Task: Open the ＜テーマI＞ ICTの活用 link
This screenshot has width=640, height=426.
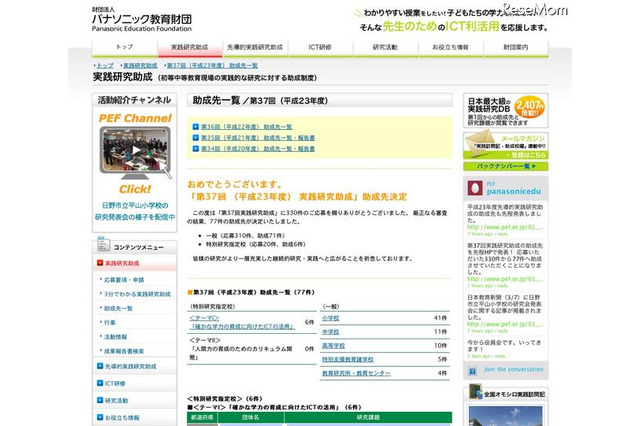Action: click(242, 322)
